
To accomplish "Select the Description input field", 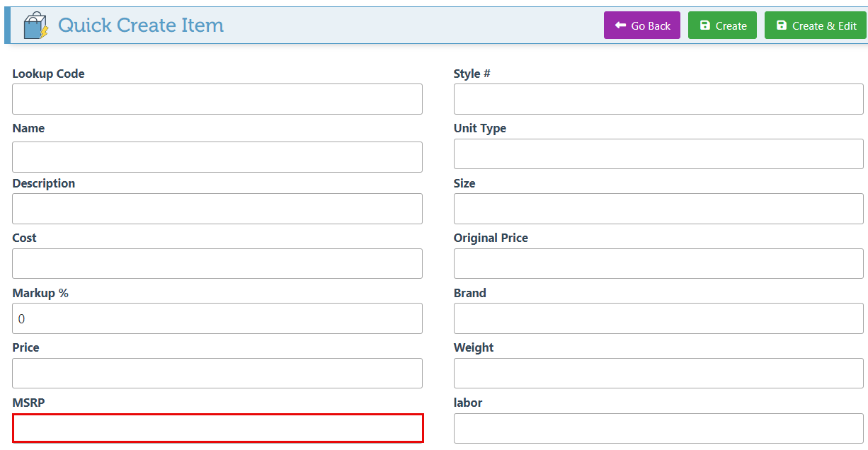I will pyautogui.click(x=217, y=209).
